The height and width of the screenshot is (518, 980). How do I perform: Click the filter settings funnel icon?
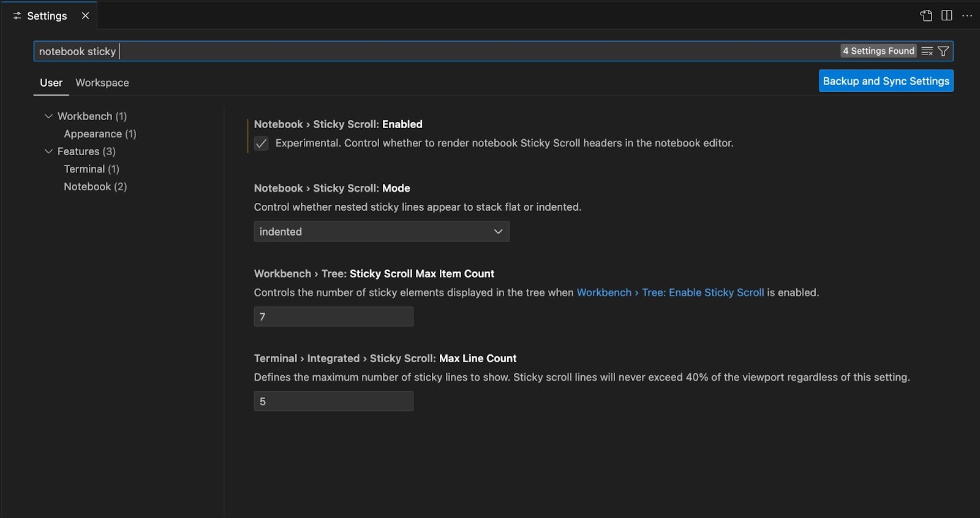click(x=943, y=51)
